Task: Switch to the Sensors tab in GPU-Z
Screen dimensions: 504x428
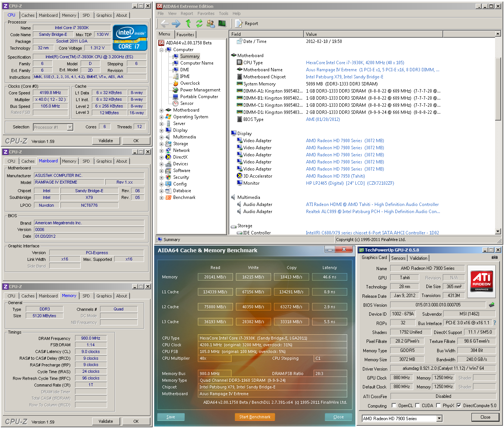Action: pos(398,258)
